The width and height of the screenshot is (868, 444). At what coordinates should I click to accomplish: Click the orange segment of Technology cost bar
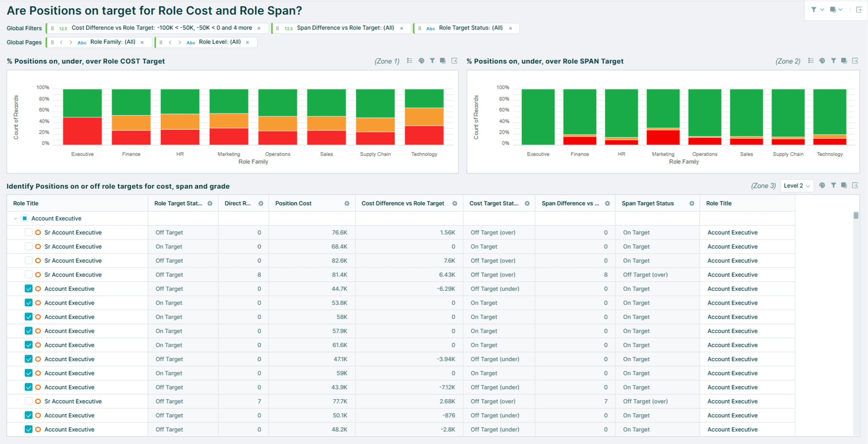click(424, 117)
